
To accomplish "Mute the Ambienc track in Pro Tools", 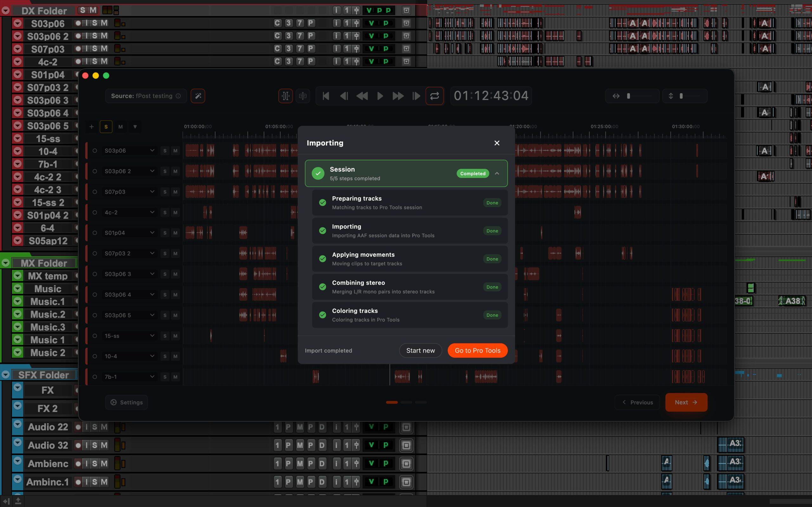I will click(x=104, y=464).
